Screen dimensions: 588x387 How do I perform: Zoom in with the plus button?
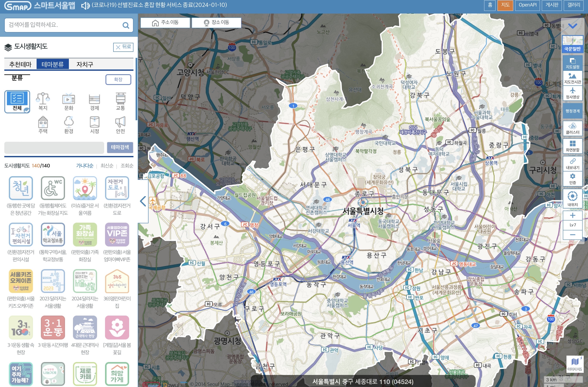[572, 215]
